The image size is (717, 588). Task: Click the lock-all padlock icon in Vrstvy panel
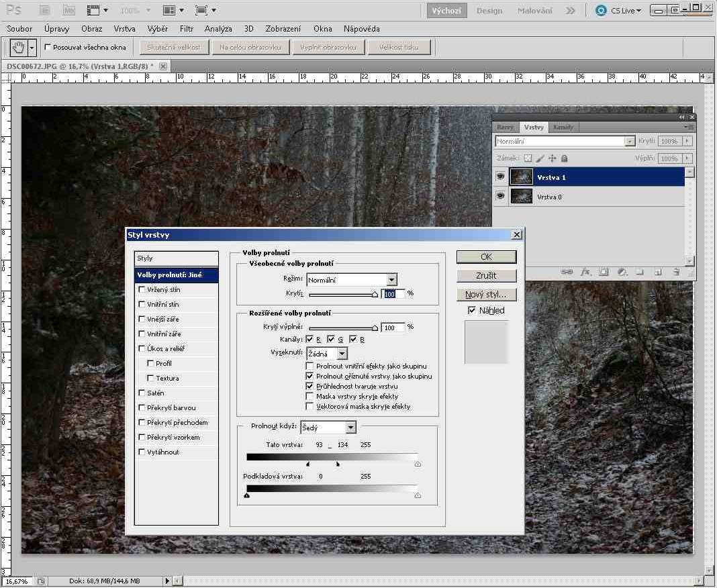pyautogui.click(x=564, y=158)
